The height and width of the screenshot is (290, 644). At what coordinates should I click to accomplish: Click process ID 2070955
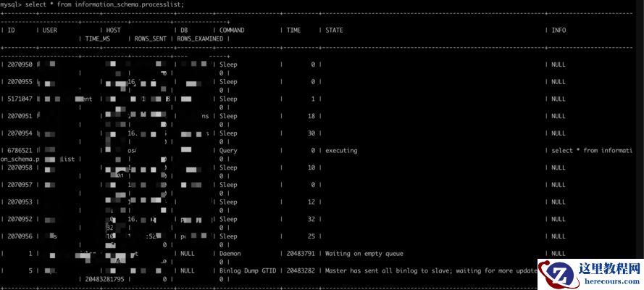(x=20, y=82)
